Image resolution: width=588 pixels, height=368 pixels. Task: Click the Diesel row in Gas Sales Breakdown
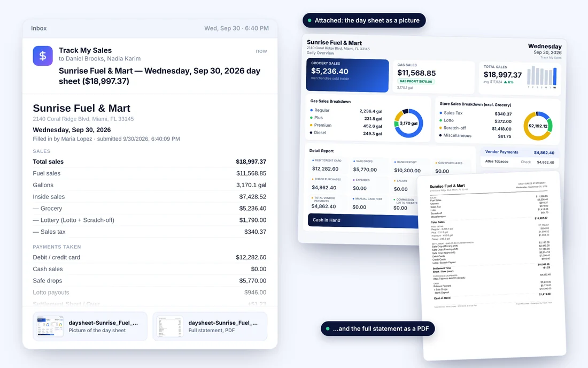[x=346, y=133]
